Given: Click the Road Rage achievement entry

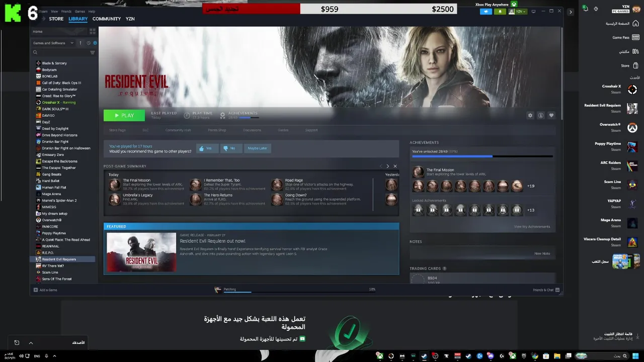Looking at the screenshot, I should coord(312,184).
